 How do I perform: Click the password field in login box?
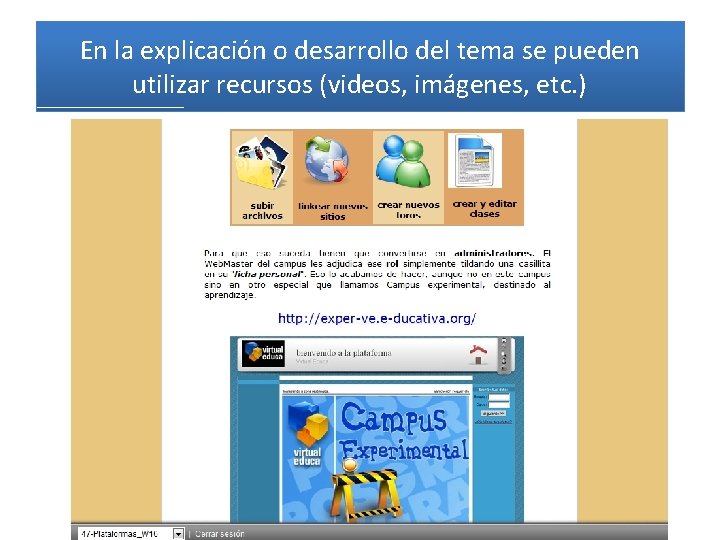(x=499, y=405)
